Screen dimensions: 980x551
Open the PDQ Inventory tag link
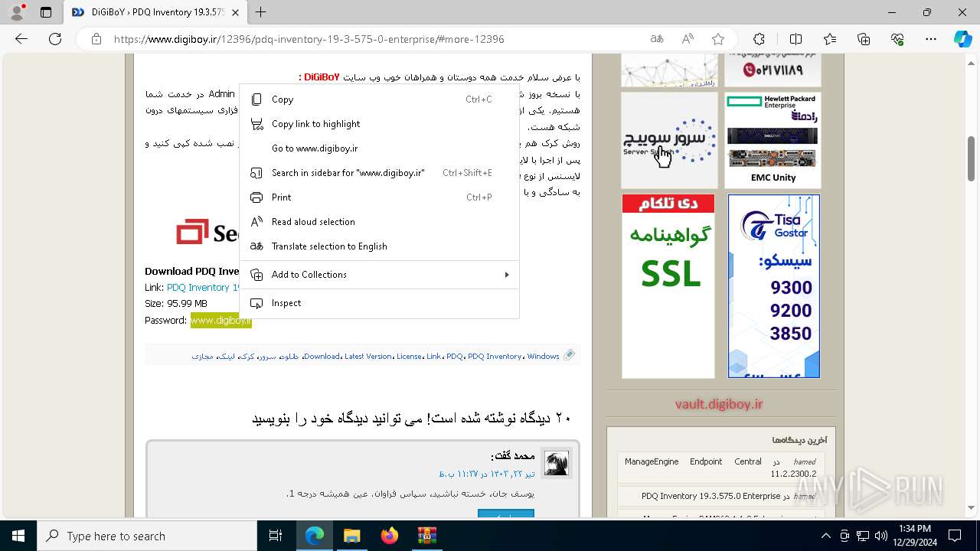[x=495, y=357]
